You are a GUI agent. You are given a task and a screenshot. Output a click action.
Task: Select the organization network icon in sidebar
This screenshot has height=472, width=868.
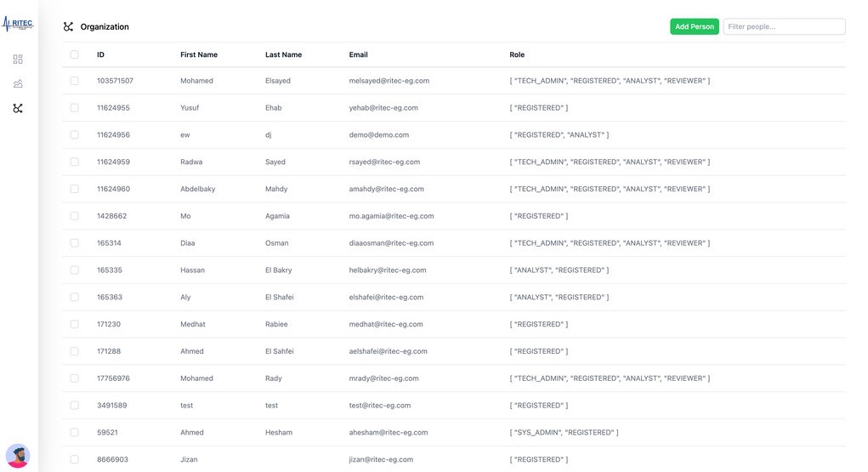(x=18, y=109)
